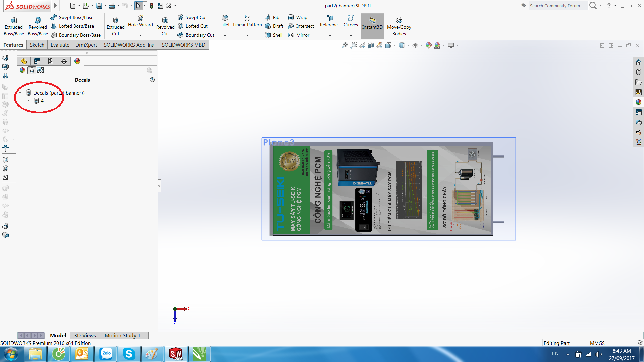Open the Linear Pattern dropdown arrow

click(x=247, y=36)
